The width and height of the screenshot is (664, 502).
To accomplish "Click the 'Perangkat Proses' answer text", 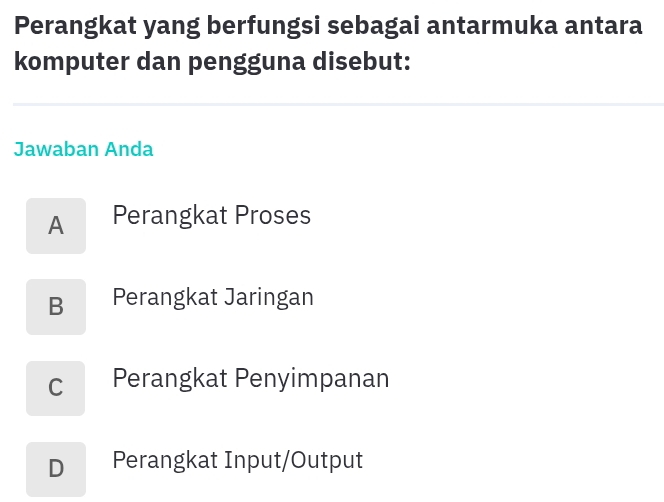I will coord(211,216).
